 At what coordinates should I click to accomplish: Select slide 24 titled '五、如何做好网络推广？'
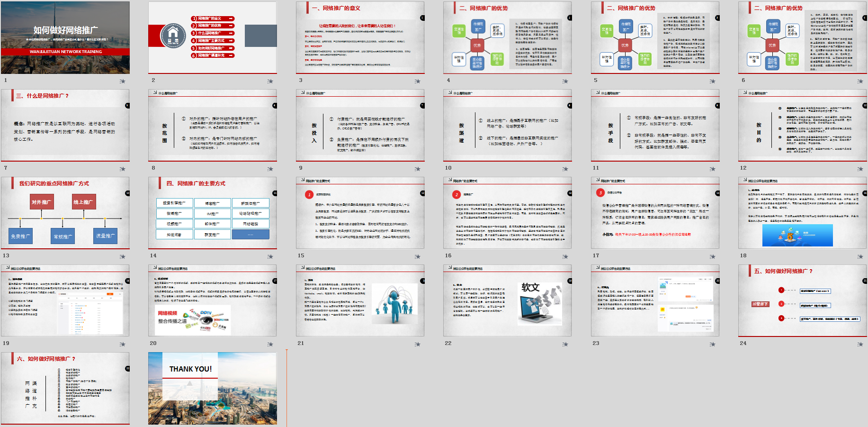point(802,300)
